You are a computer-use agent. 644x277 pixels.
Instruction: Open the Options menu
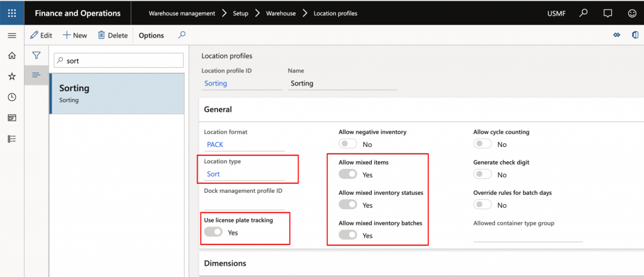[x=151, y=35]
